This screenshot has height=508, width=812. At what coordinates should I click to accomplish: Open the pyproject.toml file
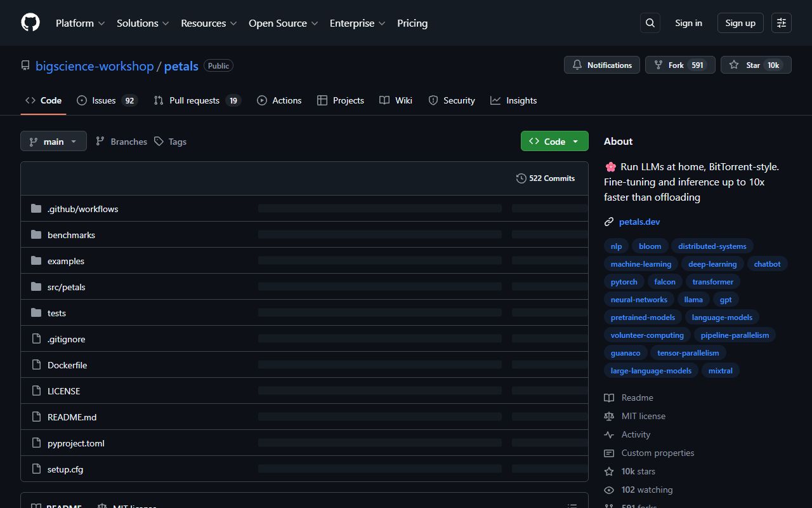coord(75,443)
